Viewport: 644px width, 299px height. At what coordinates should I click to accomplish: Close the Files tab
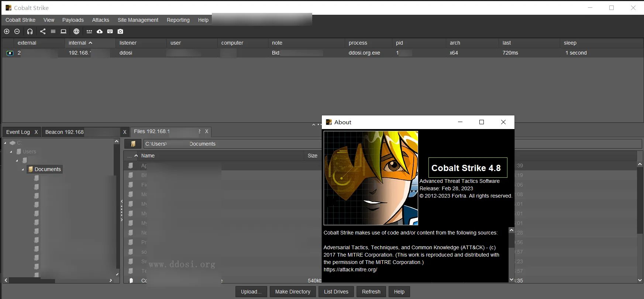pyautogui.click(x=207, y=131)
